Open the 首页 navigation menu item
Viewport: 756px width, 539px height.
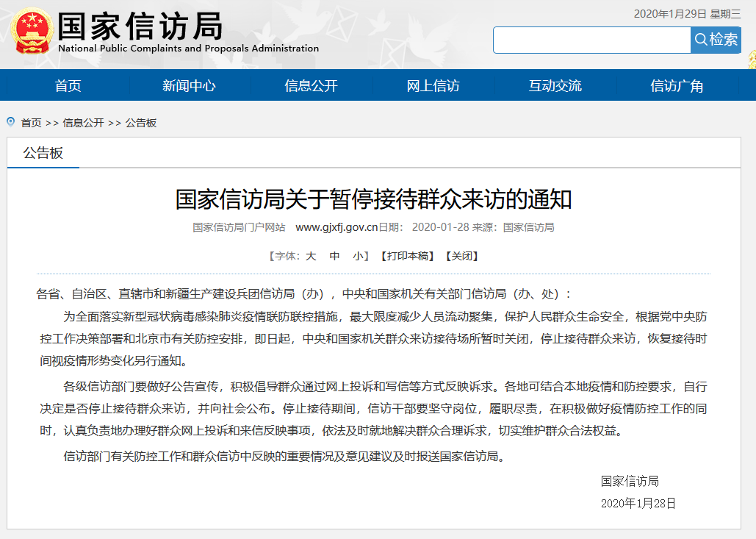68,85
